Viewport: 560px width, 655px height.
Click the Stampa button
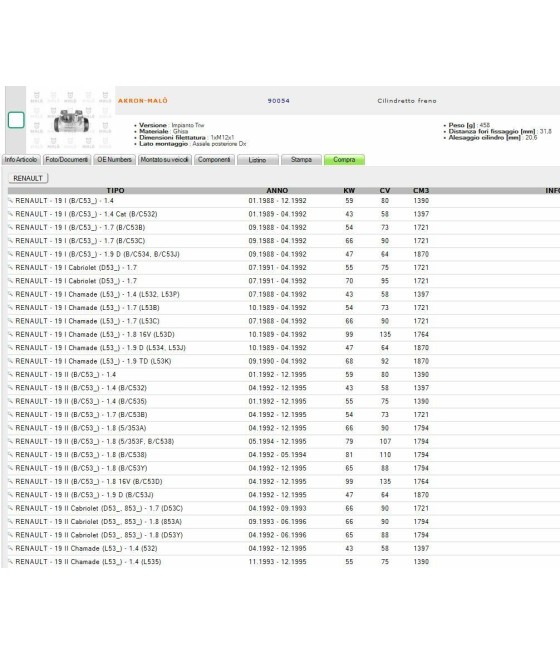[x=301, y=160]
